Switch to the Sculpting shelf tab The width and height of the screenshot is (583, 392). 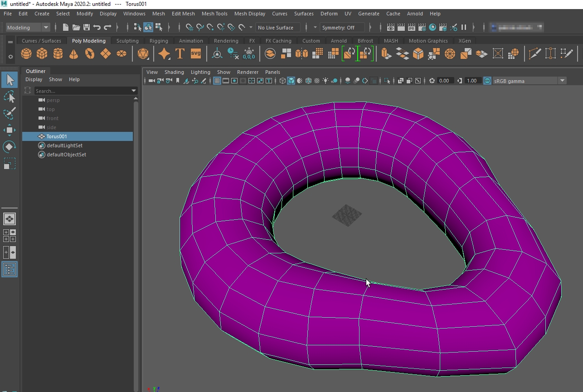(x=127, y=41)
